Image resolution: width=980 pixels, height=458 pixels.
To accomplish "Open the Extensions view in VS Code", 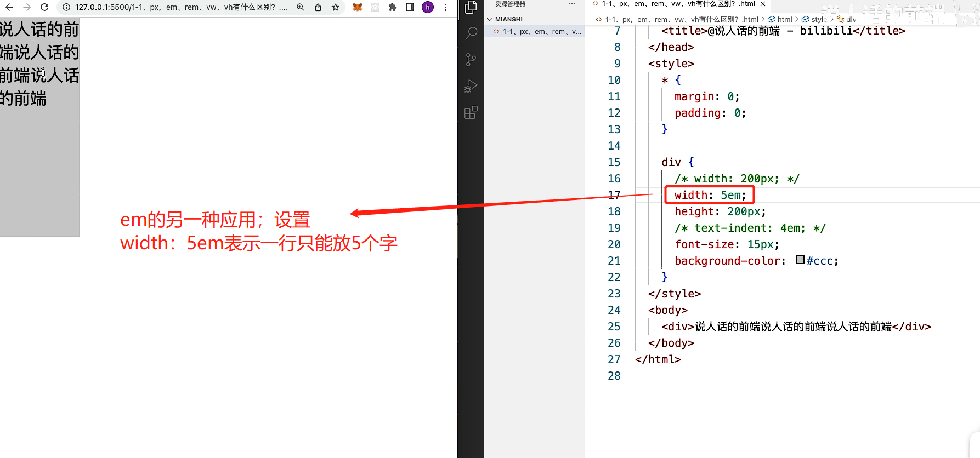I will coord(471,112).
